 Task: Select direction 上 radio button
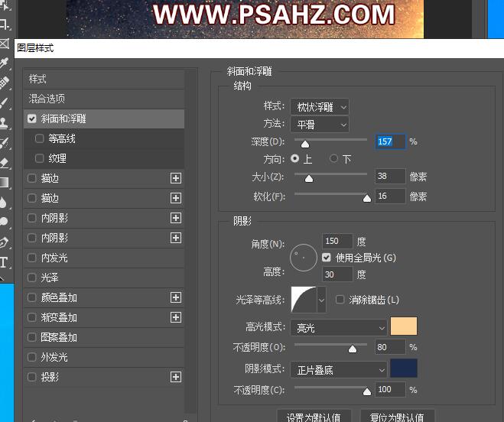pos(294,158)
